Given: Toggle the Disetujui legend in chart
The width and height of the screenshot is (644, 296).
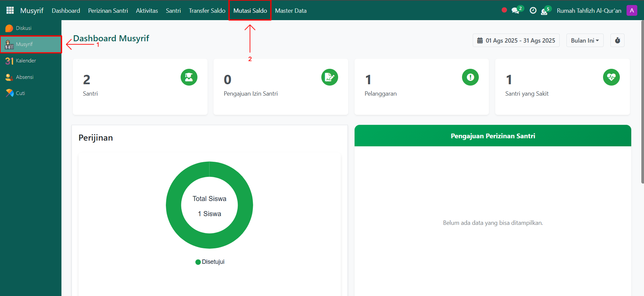Looking at the screenshot, I should coord(210,262).
